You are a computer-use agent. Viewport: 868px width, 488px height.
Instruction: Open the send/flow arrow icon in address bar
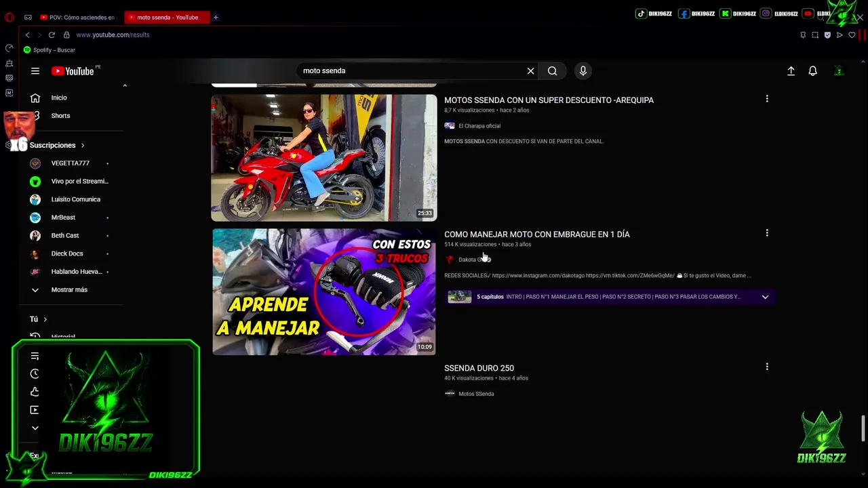click(840, 35)
